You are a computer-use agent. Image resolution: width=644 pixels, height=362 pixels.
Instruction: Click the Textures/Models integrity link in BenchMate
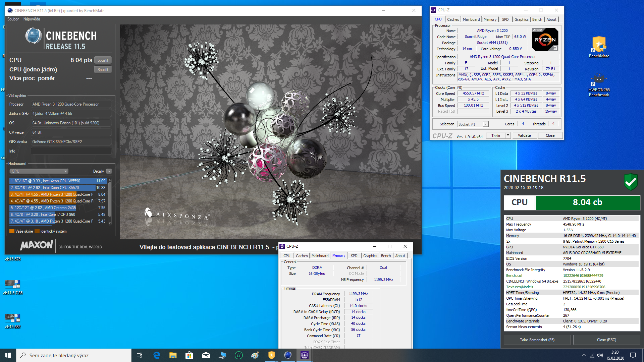point(519,287)
